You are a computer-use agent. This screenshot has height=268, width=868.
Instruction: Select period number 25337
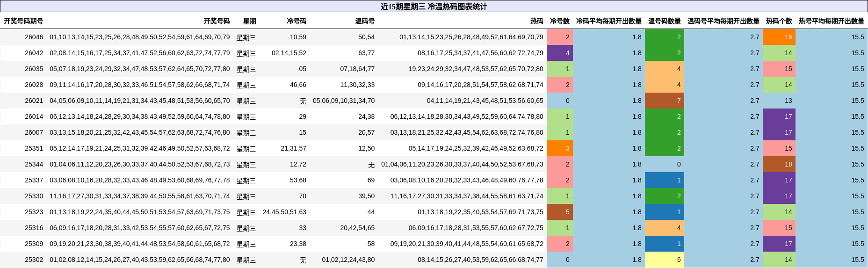coord(34,180)
